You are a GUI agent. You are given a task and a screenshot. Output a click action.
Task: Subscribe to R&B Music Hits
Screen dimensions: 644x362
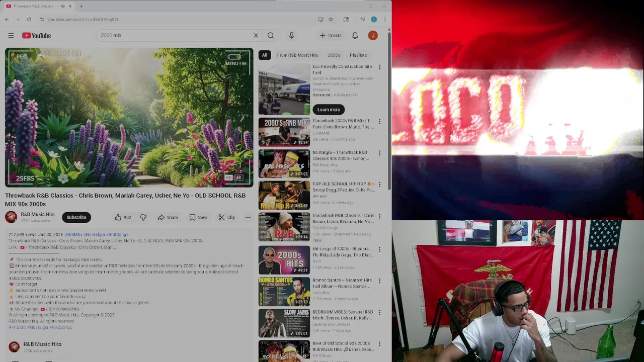point(76,217)
